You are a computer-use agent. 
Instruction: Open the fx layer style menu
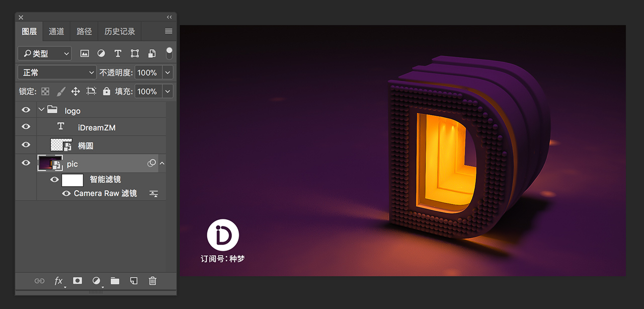tap(59, 281)
